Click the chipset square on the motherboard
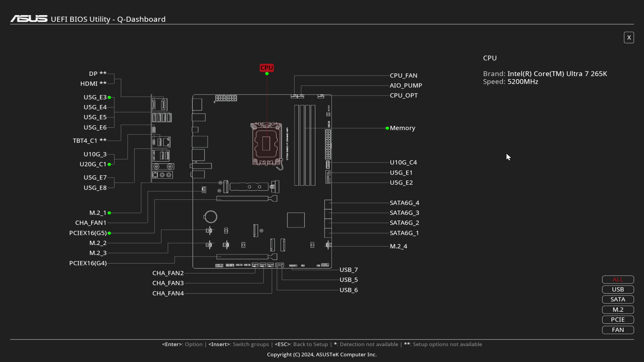Screen dimensions: 644x362 click(296, 220)
